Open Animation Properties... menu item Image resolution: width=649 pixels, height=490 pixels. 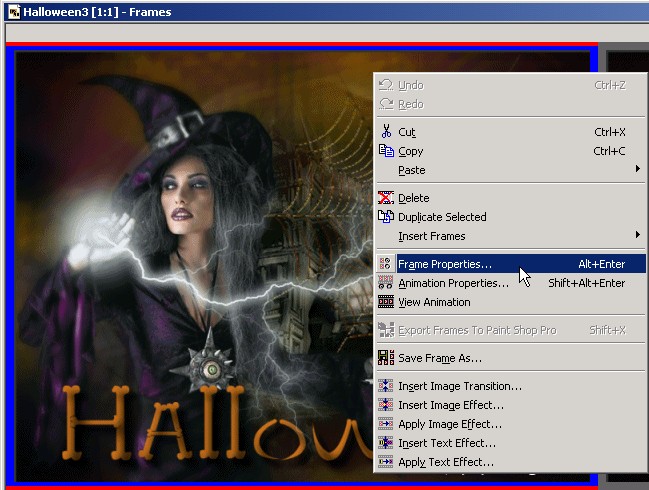510,283
